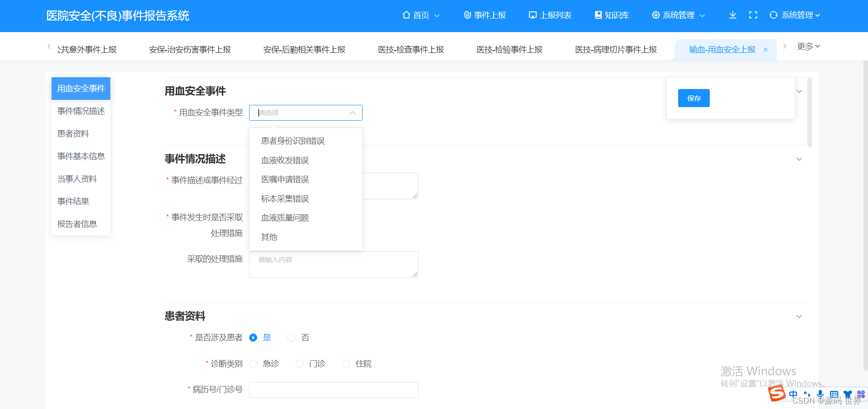The width and height of the screenshot is (868, 409).
Task: Select 医嘱申请错误 option
Action: point(306,179)
